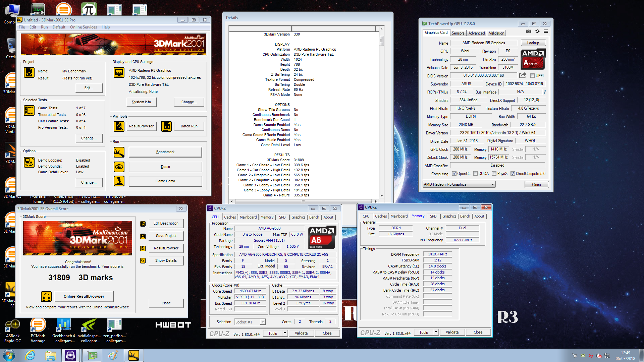Click the Show Details button
The height and width of the screenshot is (362, 644).
pos(166,260)
